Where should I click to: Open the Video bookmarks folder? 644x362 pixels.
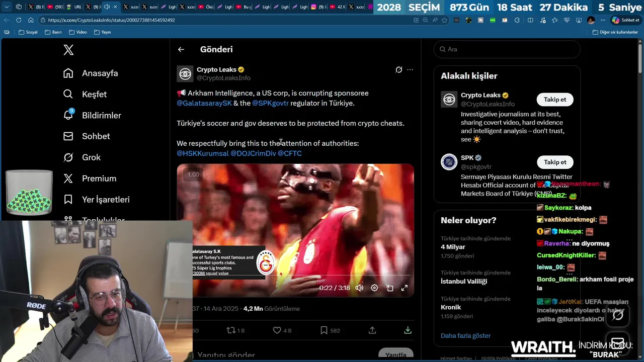(x=77, y=32)
